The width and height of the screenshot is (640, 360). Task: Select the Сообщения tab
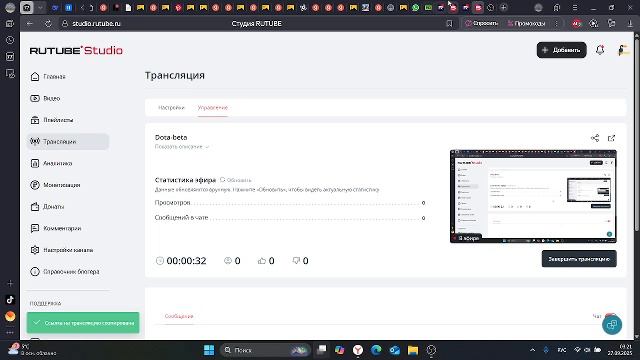click(179, 316)
